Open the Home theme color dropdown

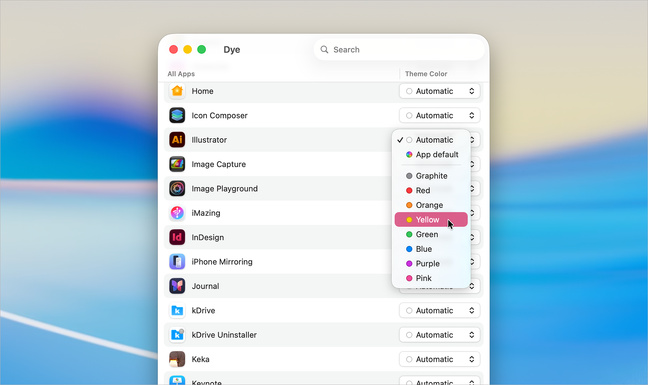[440, 91]
